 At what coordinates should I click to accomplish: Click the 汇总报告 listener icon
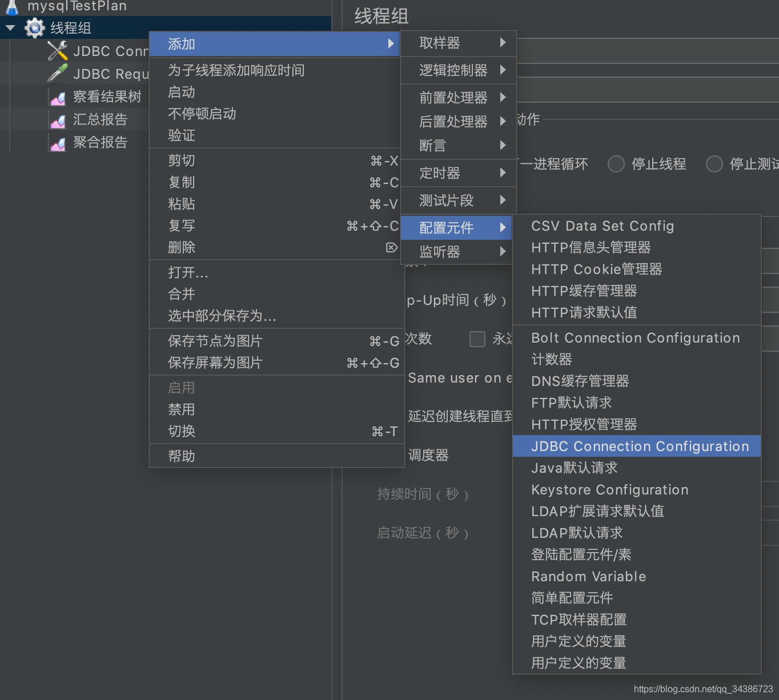coord(58,120)
